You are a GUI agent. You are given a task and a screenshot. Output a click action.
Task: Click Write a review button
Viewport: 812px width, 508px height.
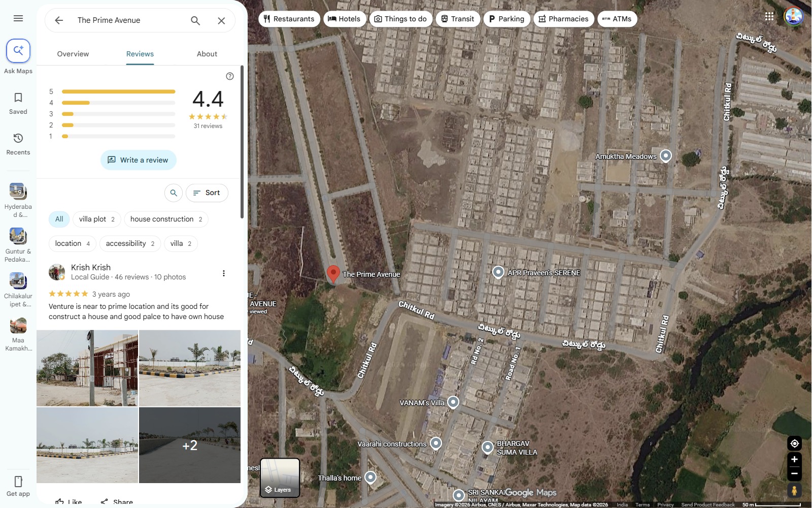click(138, 160)
